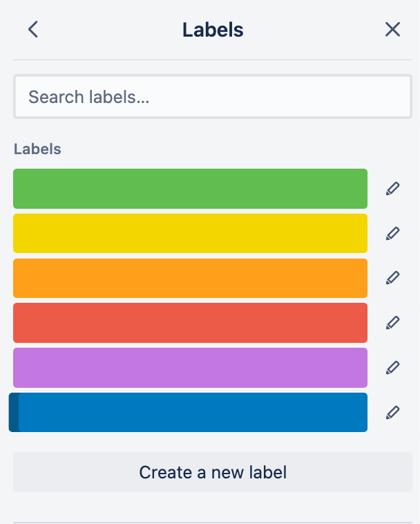Choose the purple label

pyautogui.click(x=190, y=368)
